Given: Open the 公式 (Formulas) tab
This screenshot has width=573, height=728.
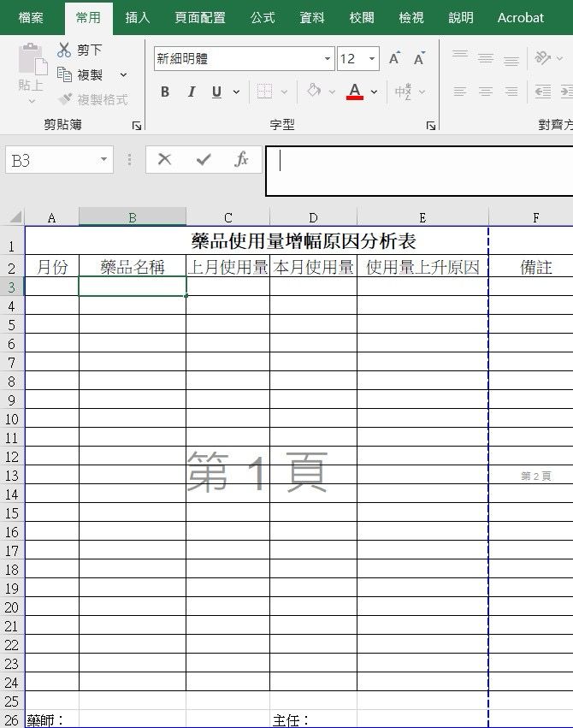Looking at the screenshot, I should click(x=263, y=17).
